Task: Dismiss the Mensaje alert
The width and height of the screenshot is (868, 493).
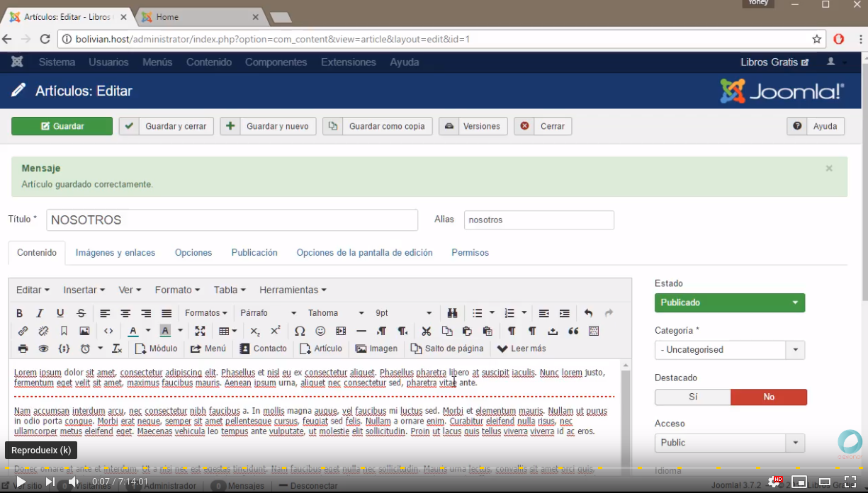Action: 829,169
